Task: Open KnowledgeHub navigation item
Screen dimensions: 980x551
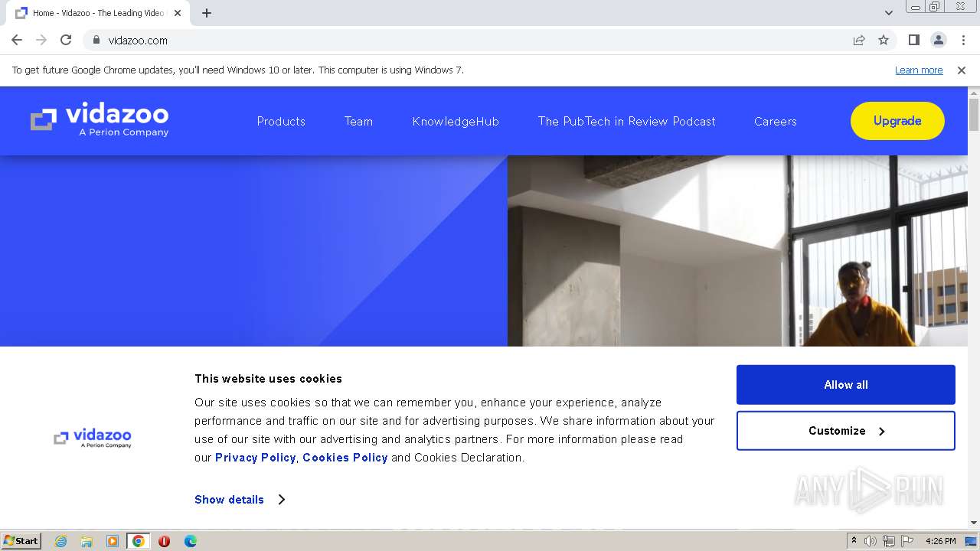Action: (x=456, y=121)
